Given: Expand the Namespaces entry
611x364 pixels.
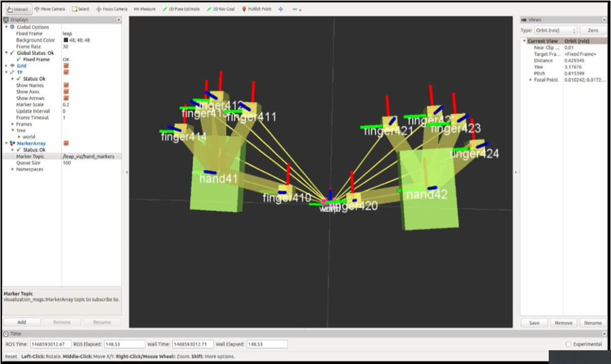Looking at the screenshot, I should point(12,169).
